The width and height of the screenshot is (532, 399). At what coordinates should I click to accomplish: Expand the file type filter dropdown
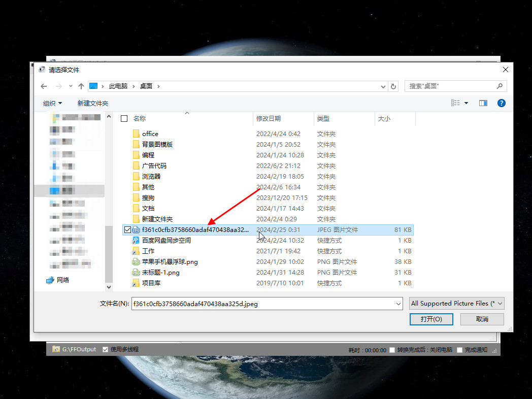[x=500, y=304]
